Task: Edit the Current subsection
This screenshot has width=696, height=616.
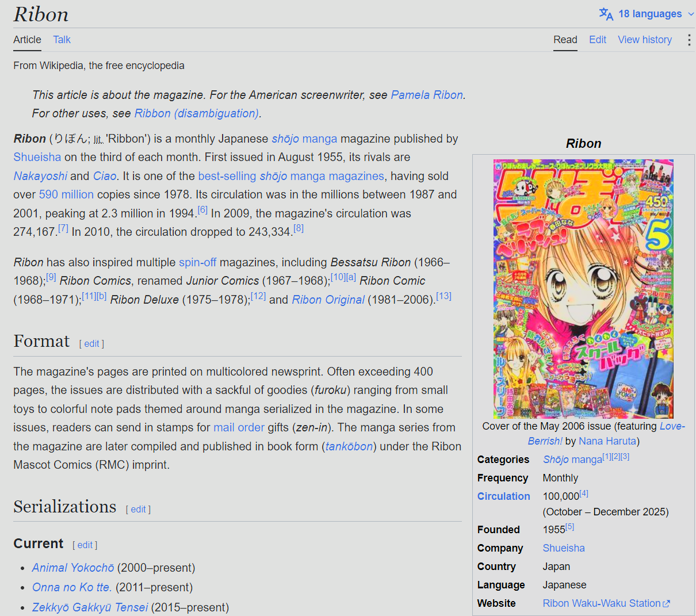Action: tap(85, 545)
